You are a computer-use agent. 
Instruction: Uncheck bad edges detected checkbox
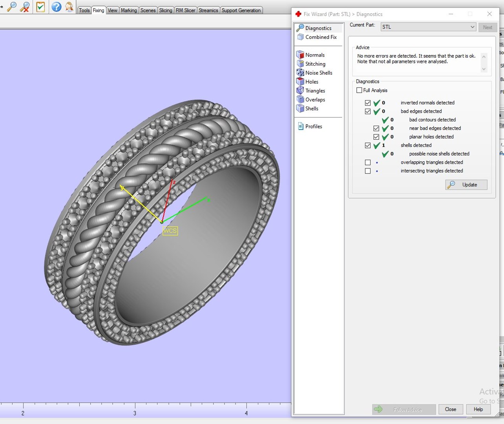coord(368,111)
